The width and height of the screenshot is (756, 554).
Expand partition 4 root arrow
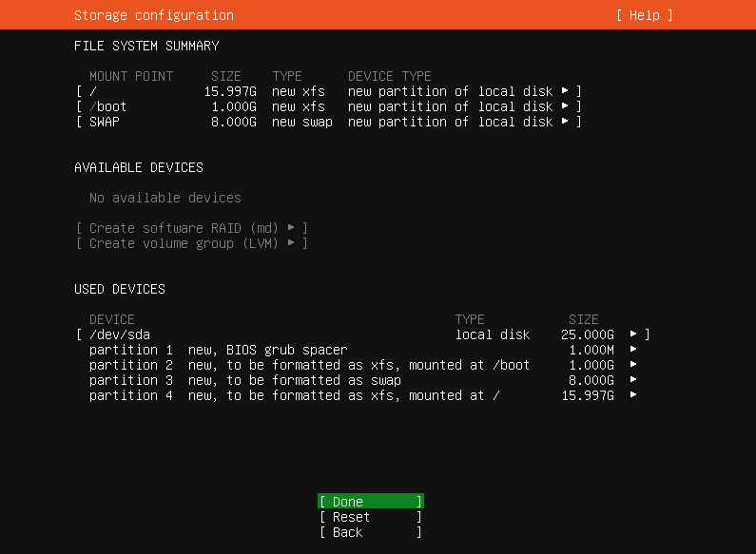tap(633, 395)
